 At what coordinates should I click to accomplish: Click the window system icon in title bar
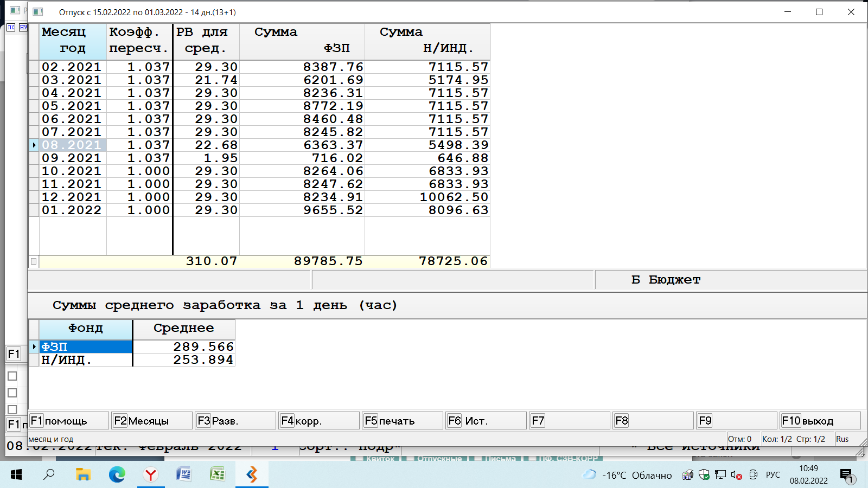pos(37,12)
